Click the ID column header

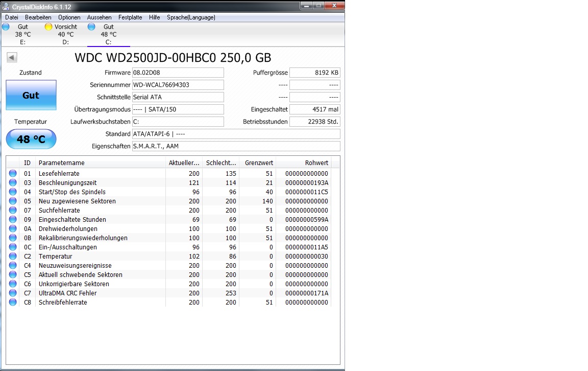[28, 163]
